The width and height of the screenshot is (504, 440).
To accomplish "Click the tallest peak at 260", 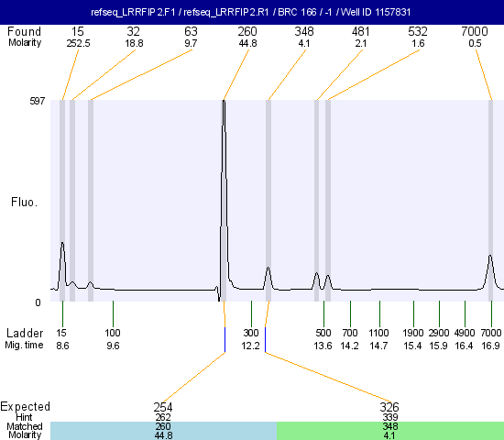I will (x=224, y=193).
